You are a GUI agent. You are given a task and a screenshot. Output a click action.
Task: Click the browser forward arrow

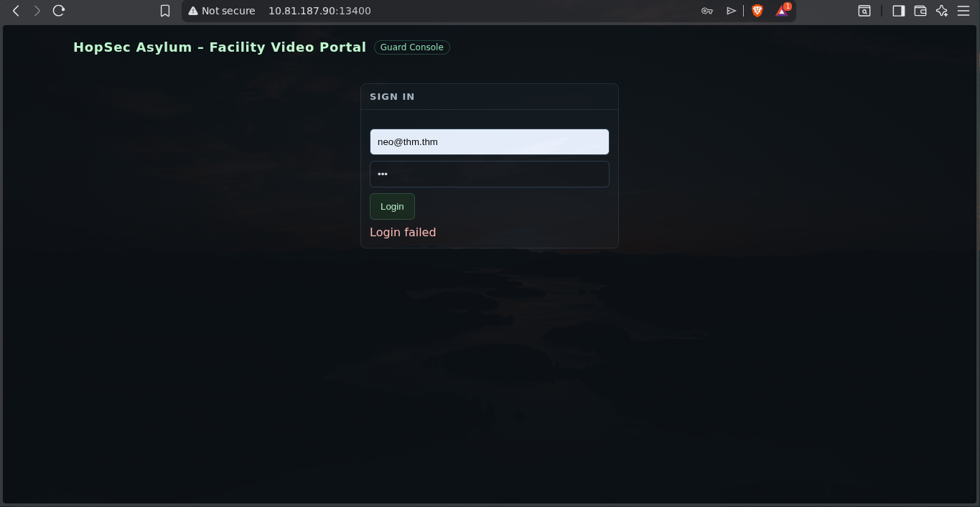pyautogui.click(x=37, y=11)
